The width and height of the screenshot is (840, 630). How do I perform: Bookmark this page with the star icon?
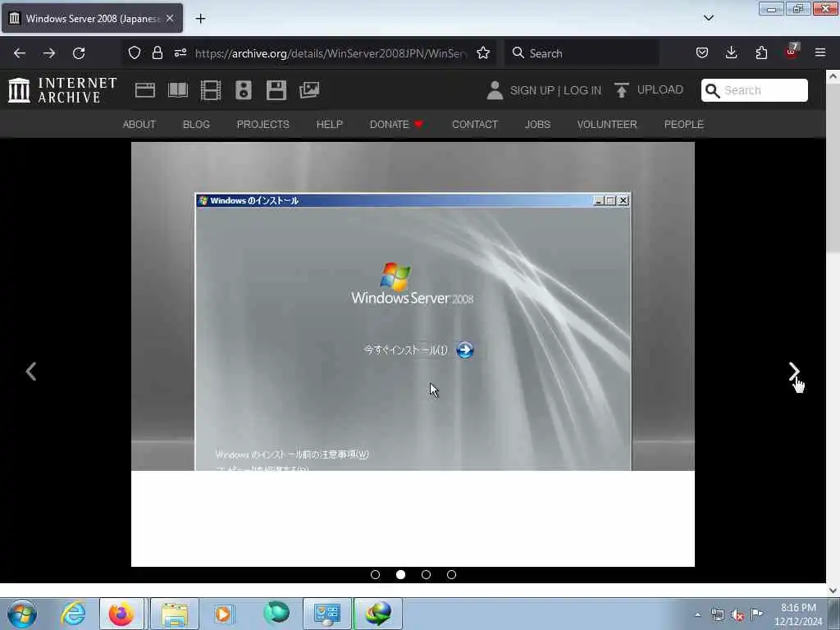click(x=483, y=52)
